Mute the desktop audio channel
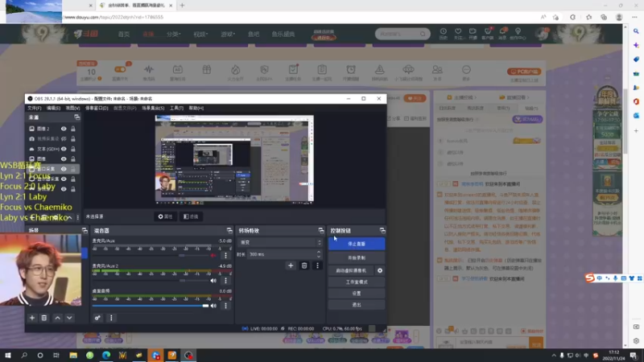The image size is (644, 362). pyautogui.click(x=213, y=306)
